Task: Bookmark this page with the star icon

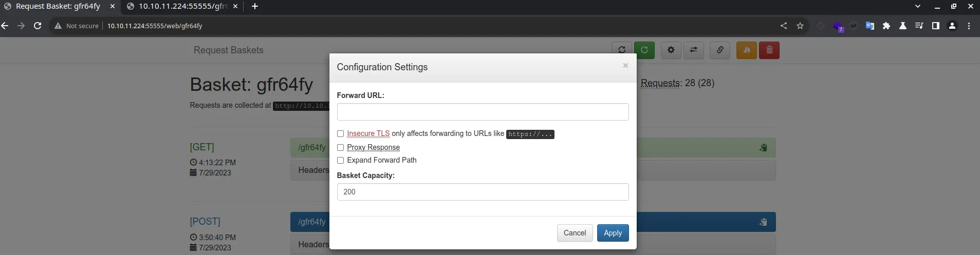Action: [800, 26]
